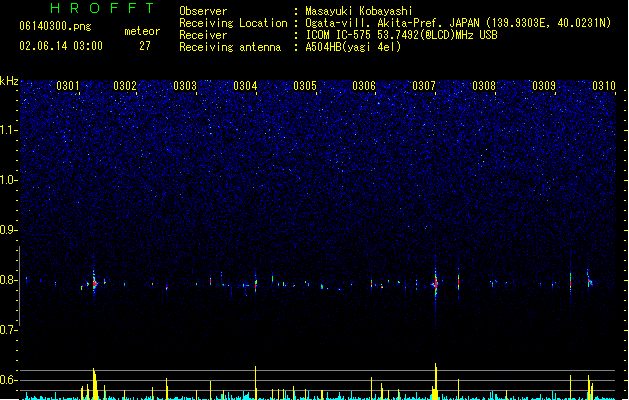Click the 0301 time marker
This screenshot has height=400, width=629.
coord(68,86)
